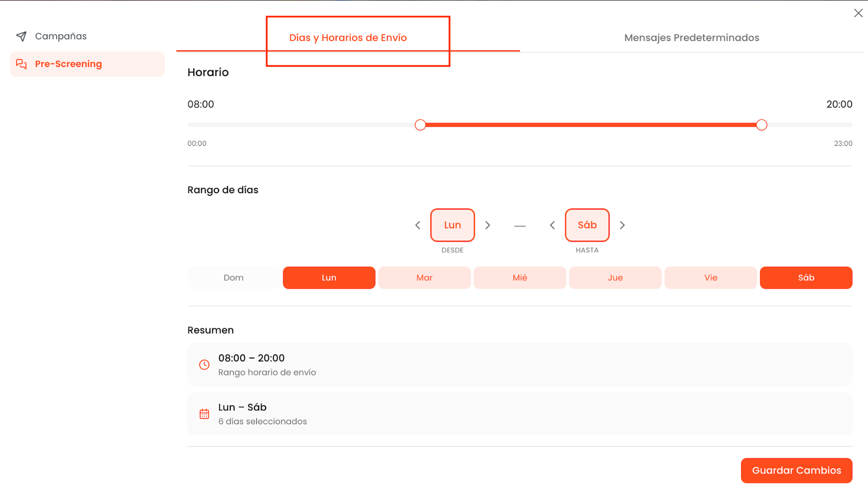The width and height of the screenshot is (868, 497).
Task: Toggle the Vie day button
Action: pyautogui.click(x=711, y=278)
